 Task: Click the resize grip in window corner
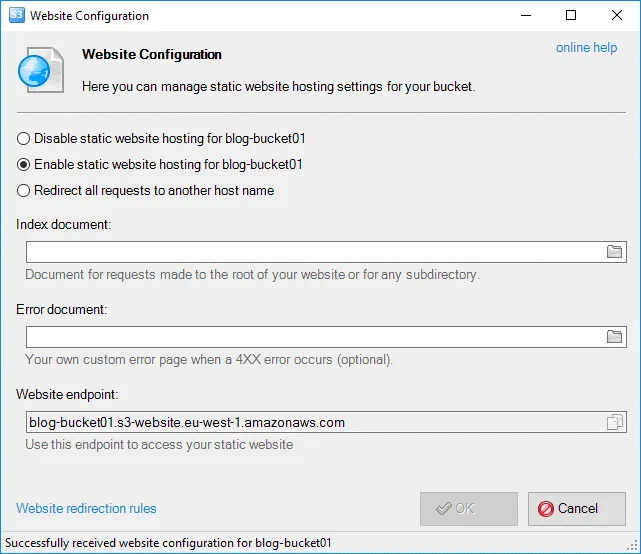coord(633,546)
